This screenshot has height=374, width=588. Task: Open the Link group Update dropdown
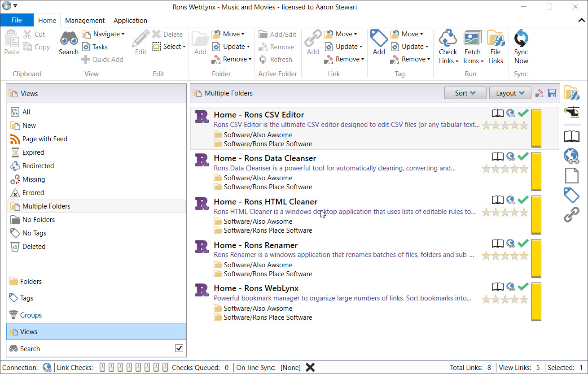click(x=343, y=47)
